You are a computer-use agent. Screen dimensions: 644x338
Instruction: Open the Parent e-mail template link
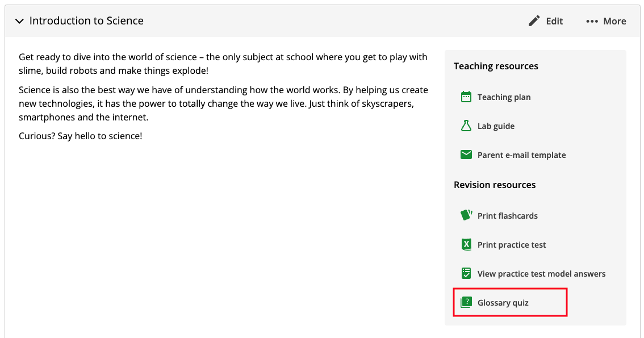(x=521, y=155)
